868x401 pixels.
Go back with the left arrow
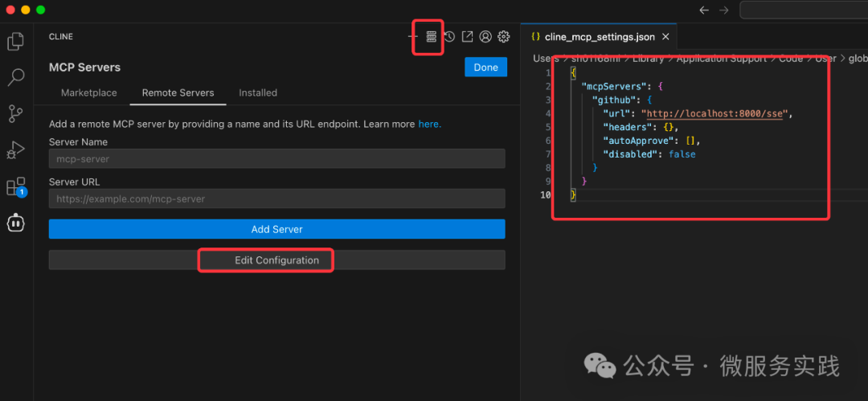[x=703, y=10]
